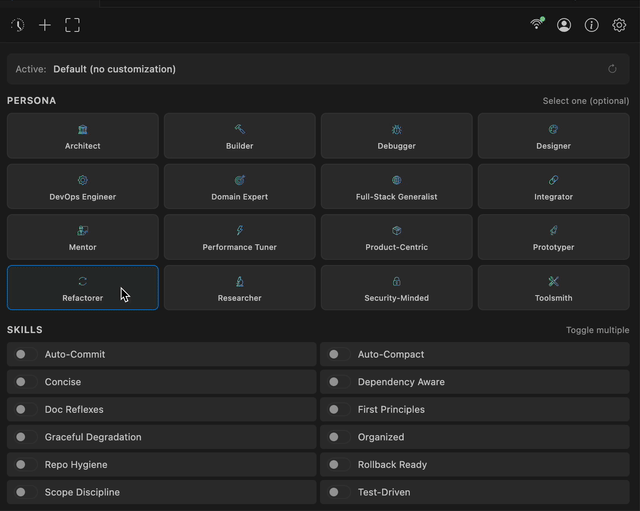Select the Integrator persona card

click(x=553, y=187)
